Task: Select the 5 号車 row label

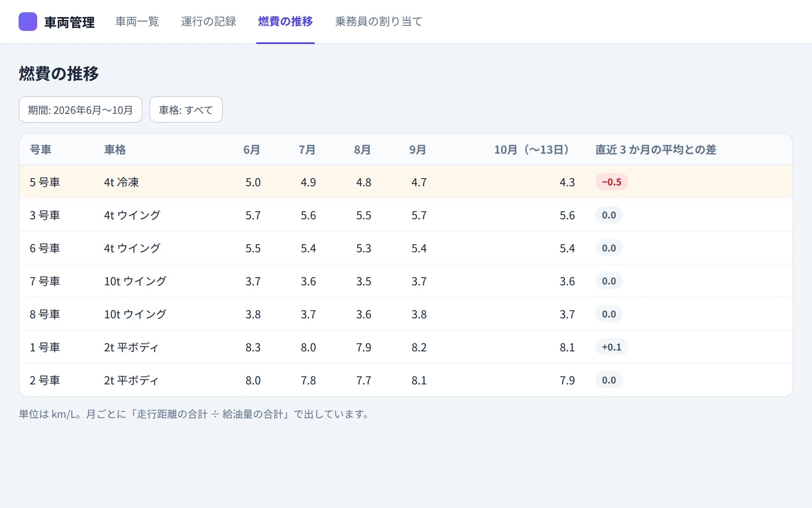Action: pyautogui.click(x=45, y=182)
